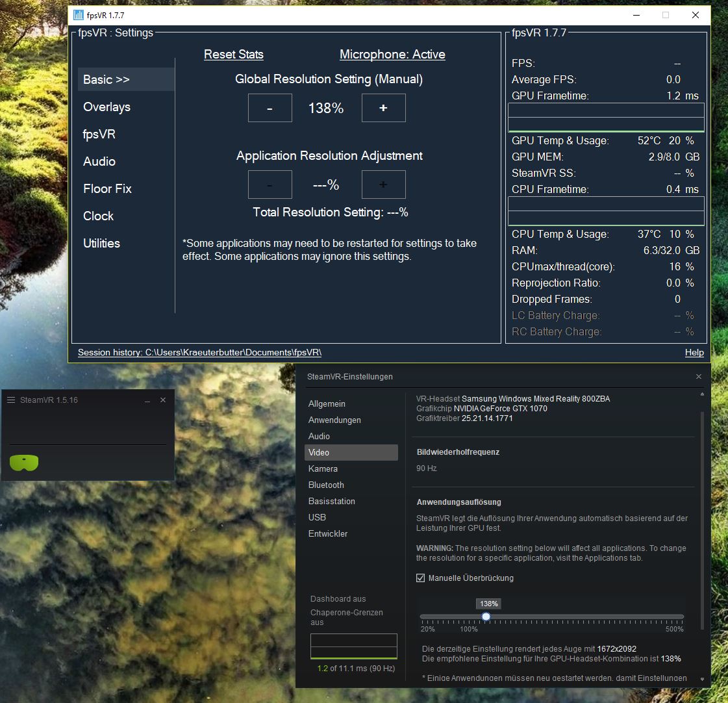Click disabled plus under Application Resolution Adjustment
Screen dimensions: 728x703
tap(384, 185)
